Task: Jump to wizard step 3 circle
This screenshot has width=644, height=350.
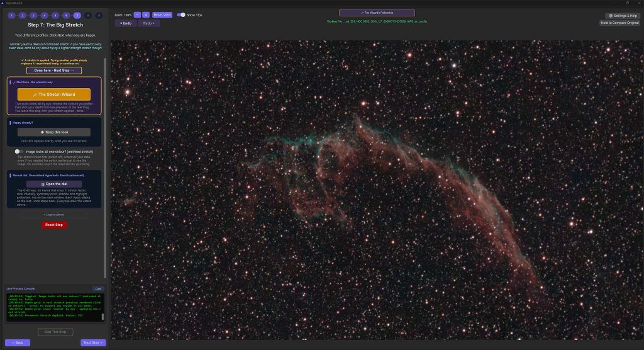Action: click(x=33, y=16)
